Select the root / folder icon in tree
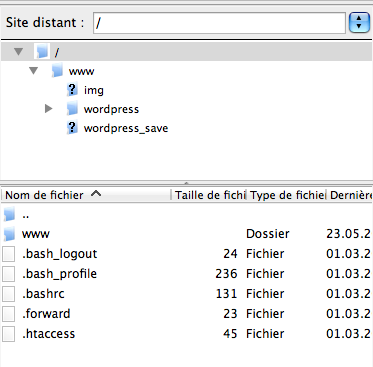 [42, 52]
